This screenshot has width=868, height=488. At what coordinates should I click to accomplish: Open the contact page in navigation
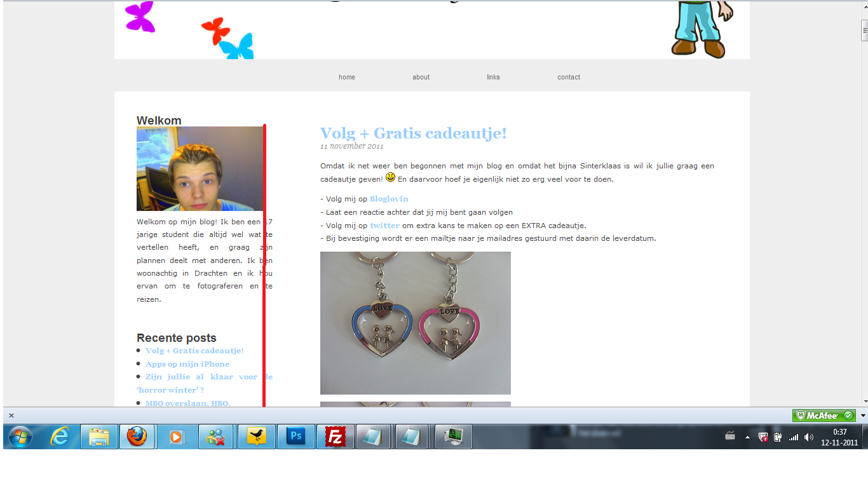coord(569,77)
